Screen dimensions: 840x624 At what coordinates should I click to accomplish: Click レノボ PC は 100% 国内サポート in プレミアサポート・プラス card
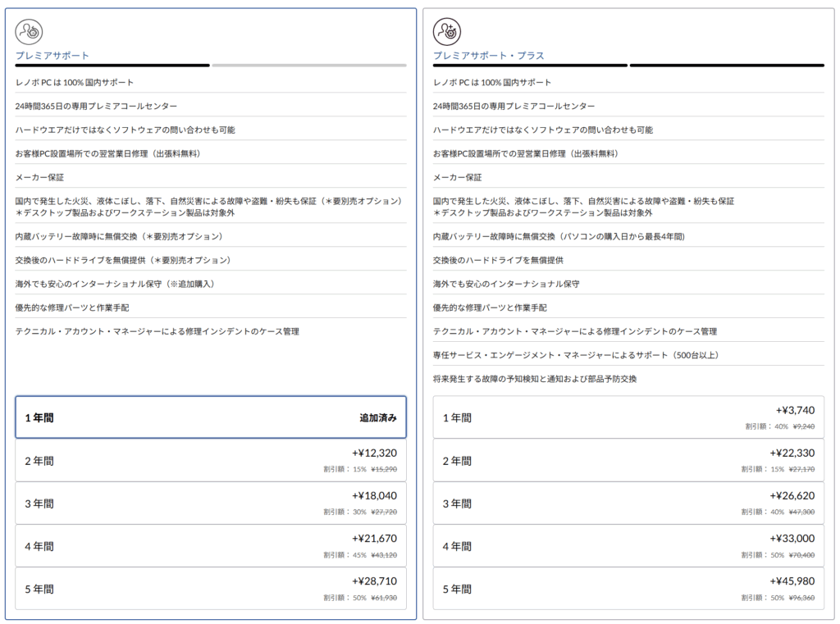pyautogui.click(x=492, y=83)
